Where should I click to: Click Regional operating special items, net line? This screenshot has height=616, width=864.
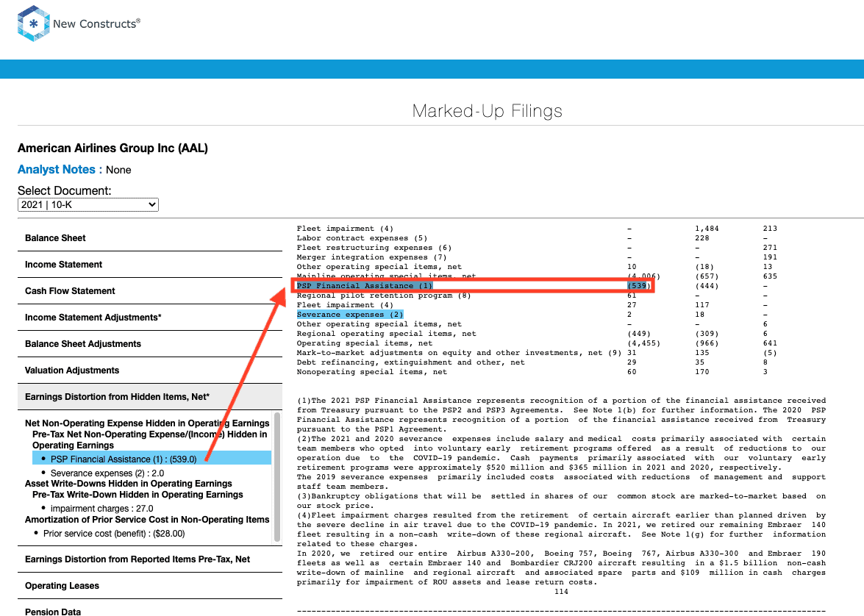coord(386,334)
